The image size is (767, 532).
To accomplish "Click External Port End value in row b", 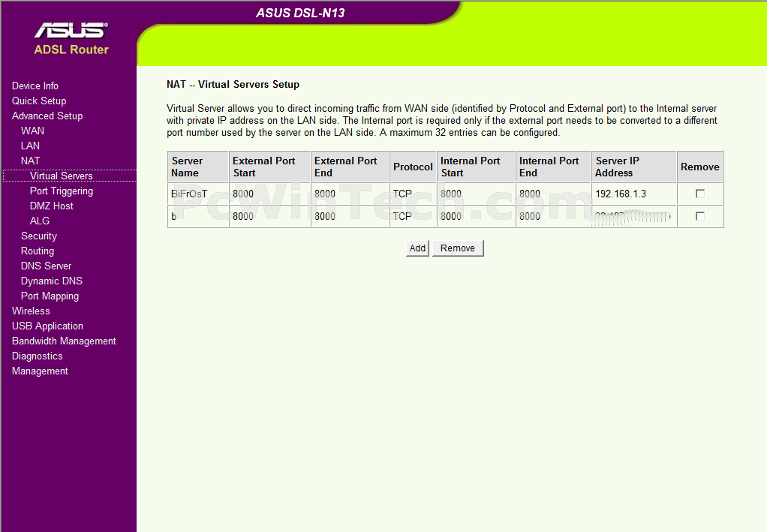I will [x=325, y=216].
